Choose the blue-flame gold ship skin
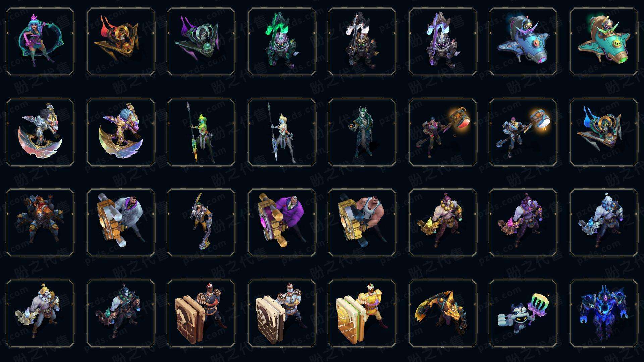Viewport: 644px width, 362px height. point(604,132)
